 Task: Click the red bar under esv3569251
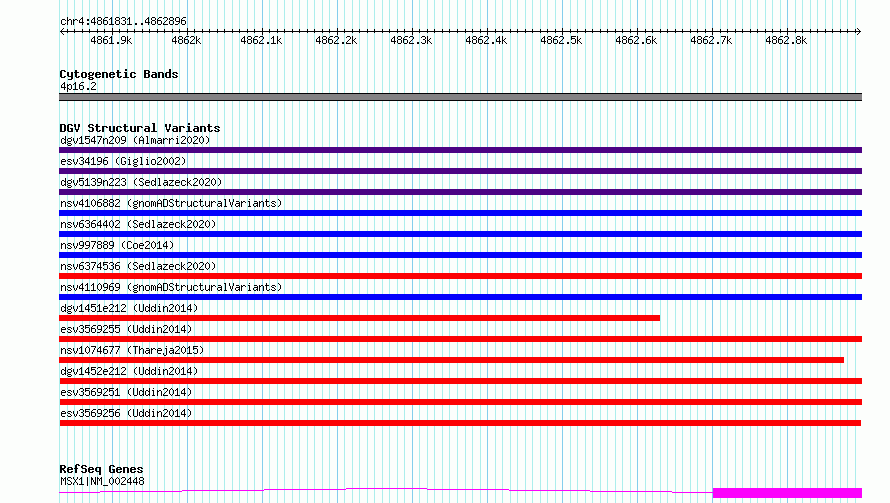click(x=460, y=402)
